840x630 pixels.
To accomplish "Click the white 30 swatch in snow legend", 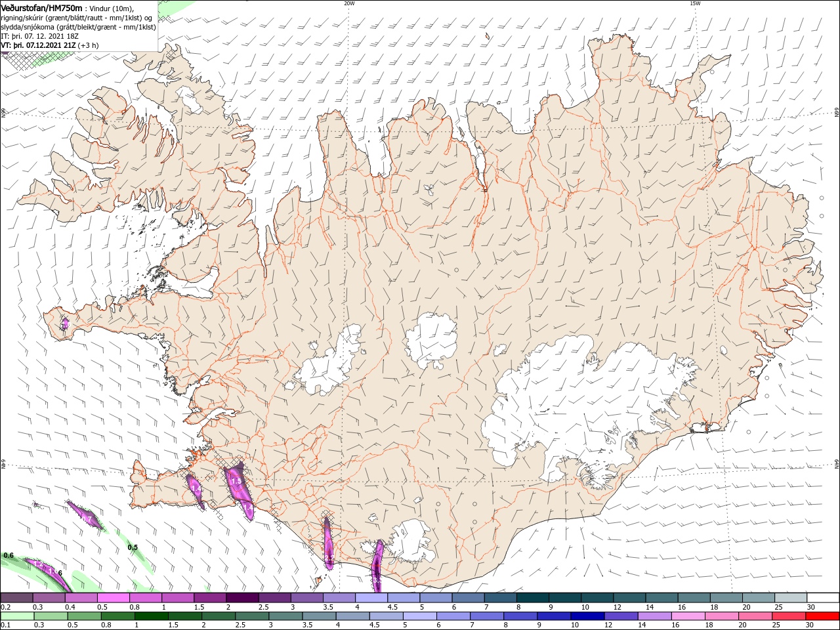I will pyautogui.click(x=822, y=598).
